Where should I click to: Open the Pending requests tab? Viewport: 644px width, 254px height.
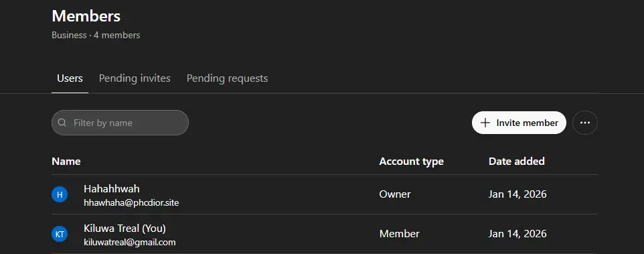[227, 78]
